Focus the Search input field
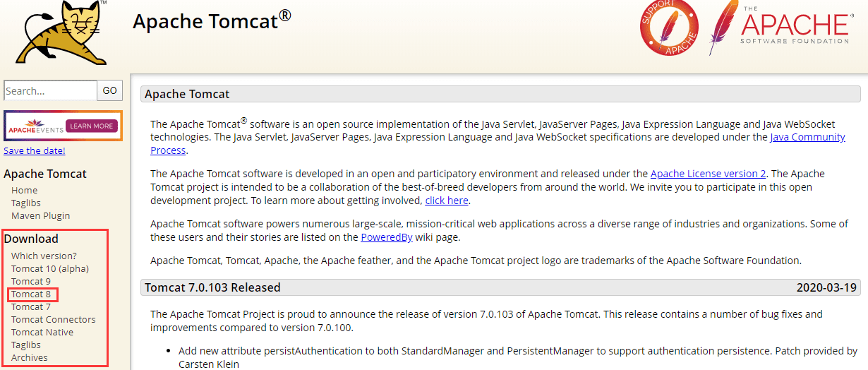The height and width of the screenshot is (370, 868). [x=50, y=90]
